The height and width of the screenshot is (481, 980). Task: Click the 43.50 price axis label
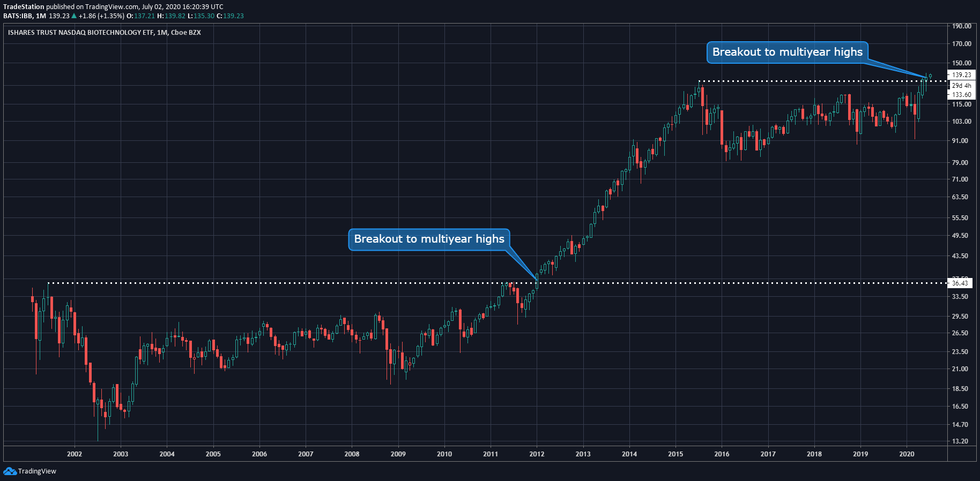(960, 256)
